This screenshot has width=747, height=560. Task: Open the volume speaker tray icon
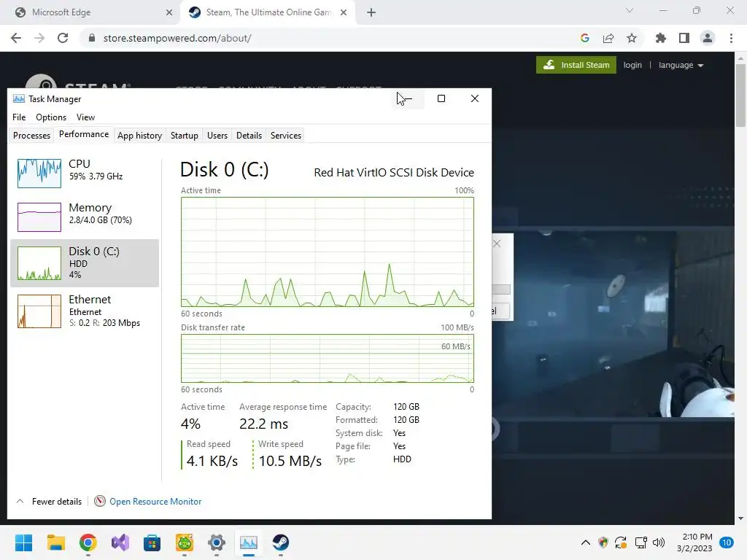[x=659, y=542]
